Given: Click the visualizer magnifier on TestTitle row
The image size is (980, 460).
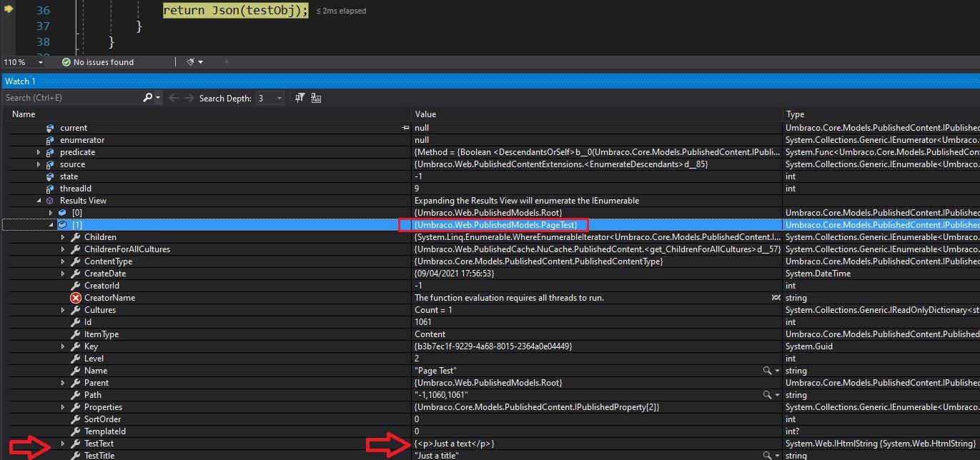Looking at the screenshot, I should click(767, 456).
